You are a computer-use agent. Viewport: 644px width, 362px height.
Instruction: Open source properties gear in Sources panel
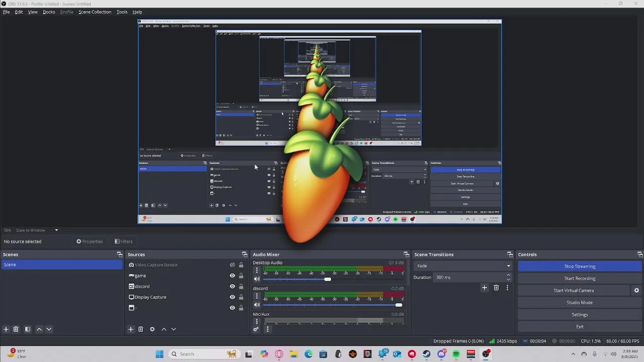tap(152, 329)
